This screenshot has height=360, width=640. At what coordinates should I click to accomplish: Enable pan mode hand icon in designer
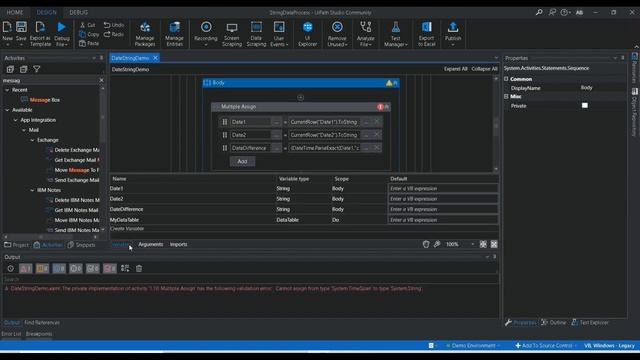(426, 244)
